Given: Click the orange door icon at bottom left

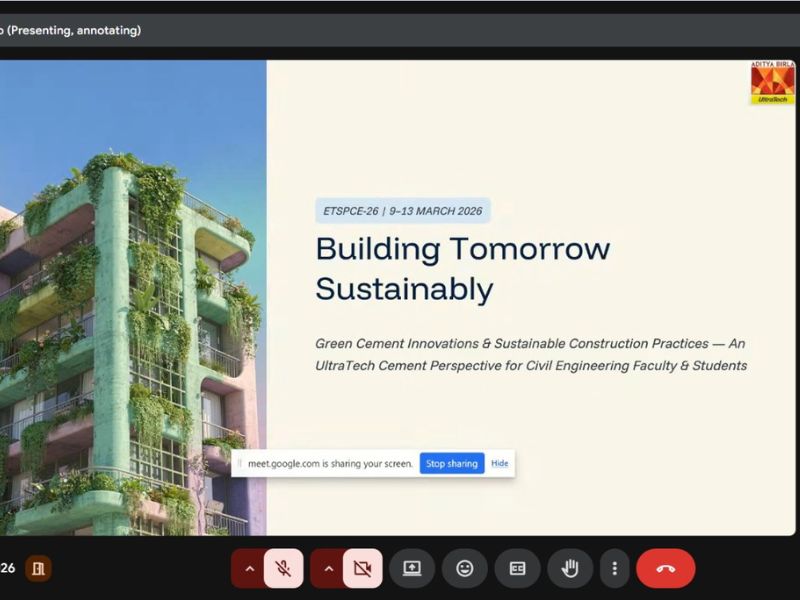Looking at the screenshot, I should pyautogui.click(x=38, y=569).
